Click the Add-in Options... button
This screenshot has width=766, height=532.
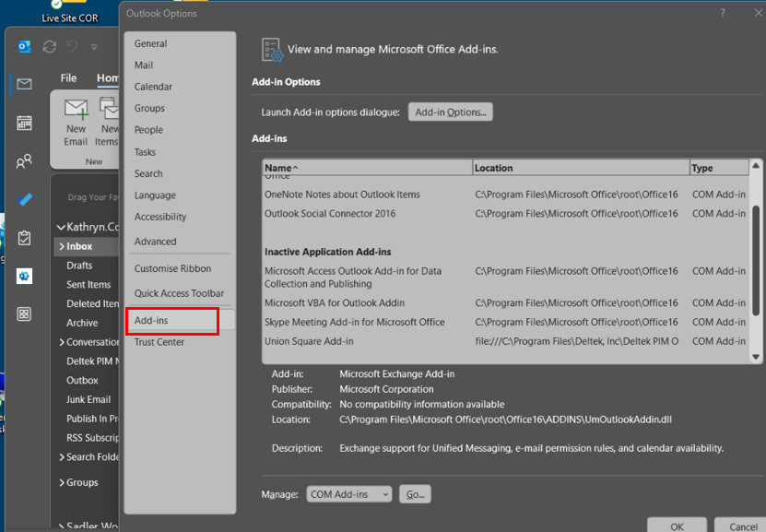[x=451, y=112]
